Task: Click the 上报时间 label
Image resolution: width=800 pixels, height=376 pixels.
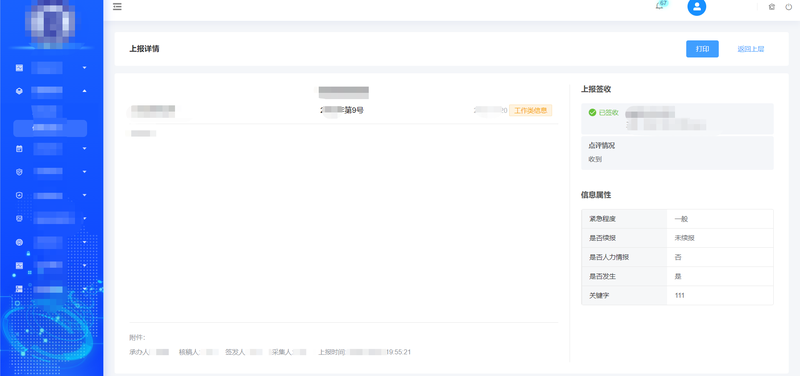Action: click(x=332, y=352)
